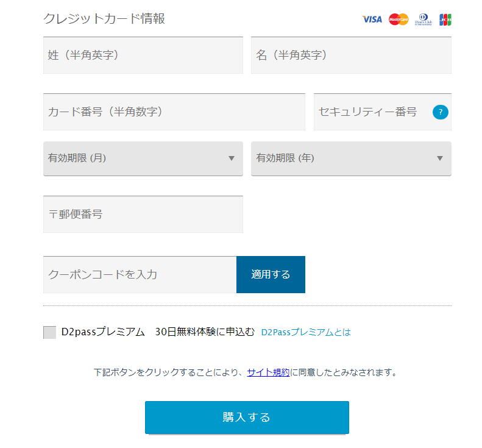Screen dimensions: 482x448
Task: Click the セキュリティー番号 input field
Action: (x=372, y=112)
